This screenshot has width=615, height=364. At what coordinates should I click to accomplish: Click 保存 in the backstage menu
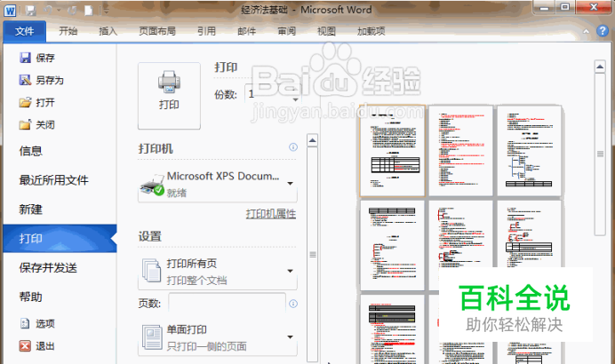[37, 58]
